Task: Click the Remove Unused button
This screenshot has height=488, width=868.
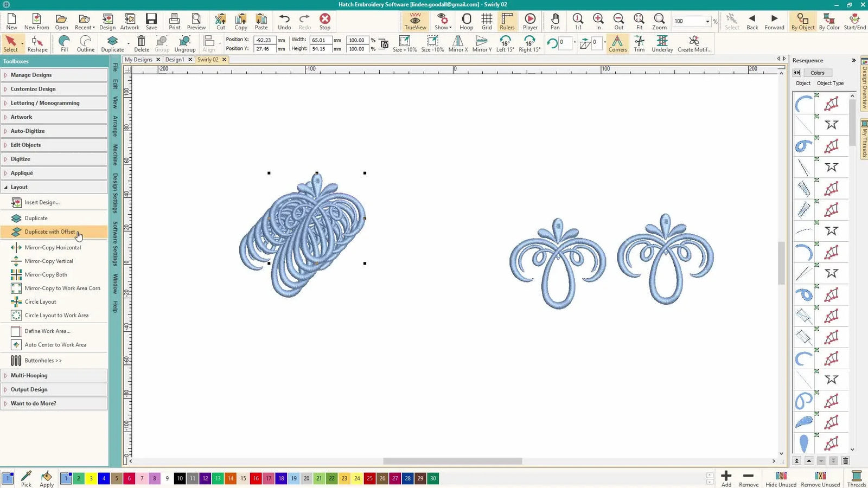Action: tap(820, 478)
